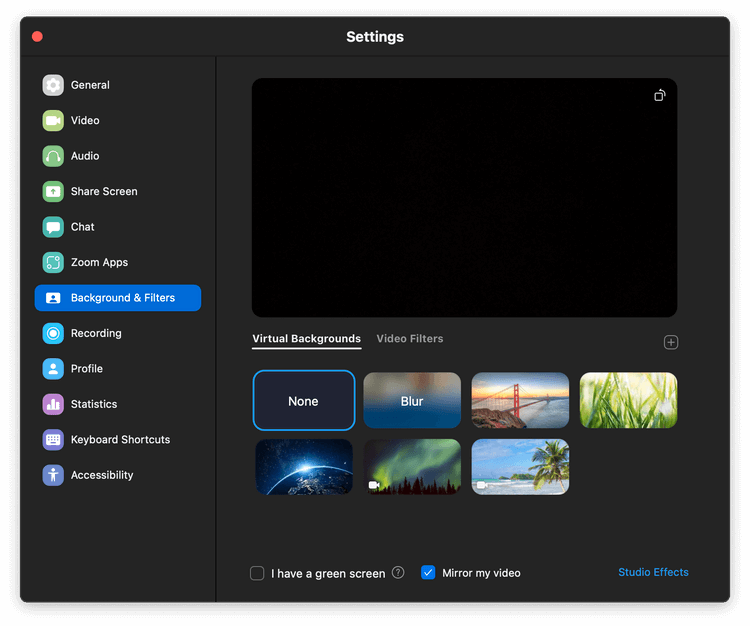Select the Recording icon
Image resolution: width=750 pixels, height=626 pixels.
coord(53,334)
